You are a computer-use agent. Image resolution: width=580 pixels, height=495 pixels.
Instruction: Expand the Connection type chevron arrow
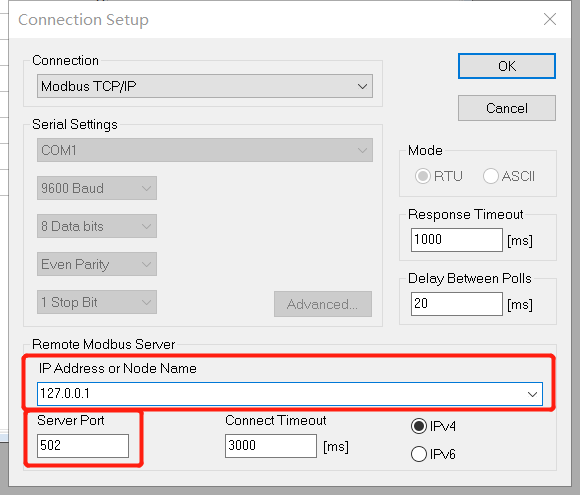click(x=362, y=87)
